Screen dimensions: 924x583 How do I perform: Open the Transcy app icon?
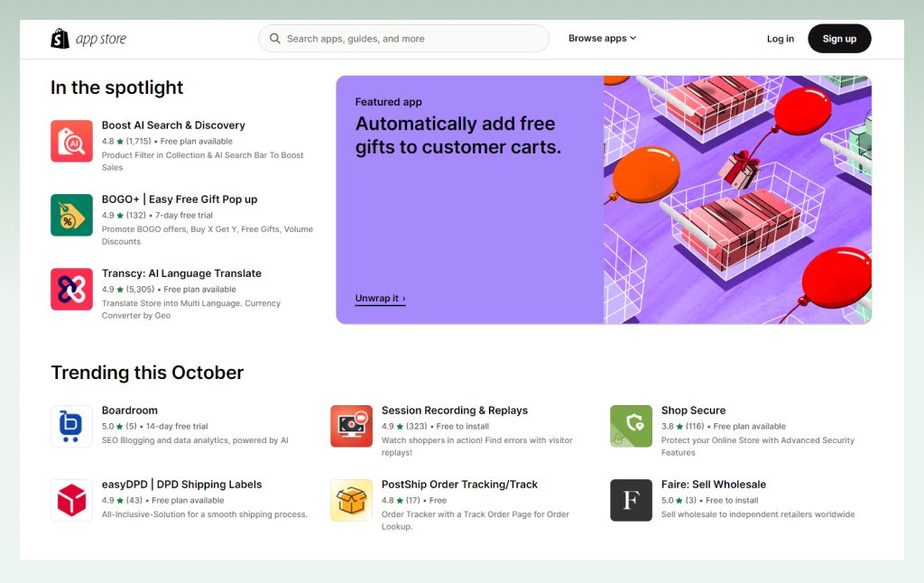(x=71, y=289)
